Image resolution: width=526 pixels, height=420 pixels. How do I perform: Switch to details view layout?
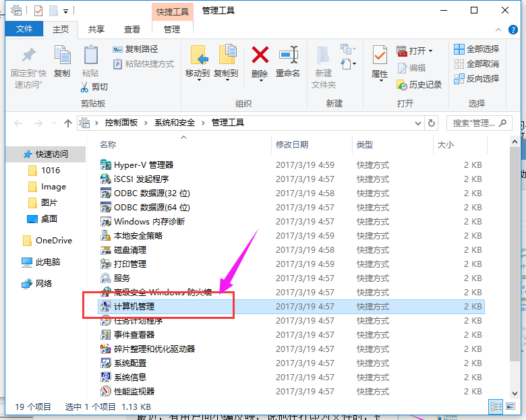coord(496,407)
